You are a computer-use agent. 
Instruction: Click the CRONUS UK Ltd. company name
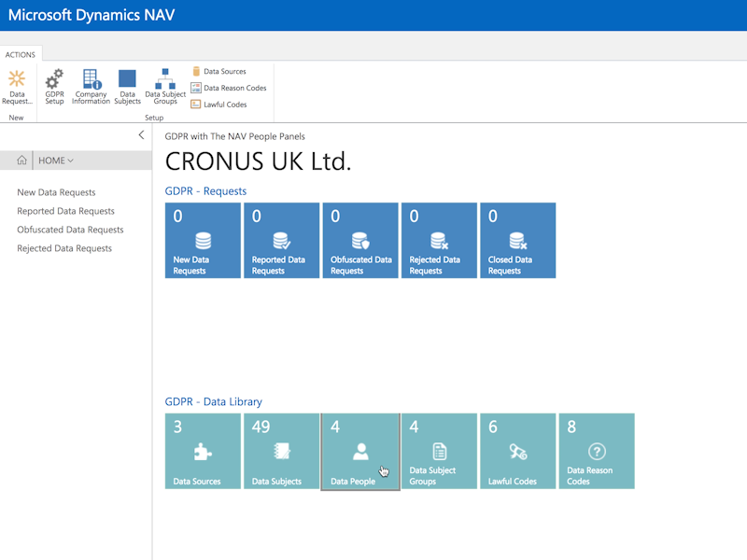click(x=258, y=161)
